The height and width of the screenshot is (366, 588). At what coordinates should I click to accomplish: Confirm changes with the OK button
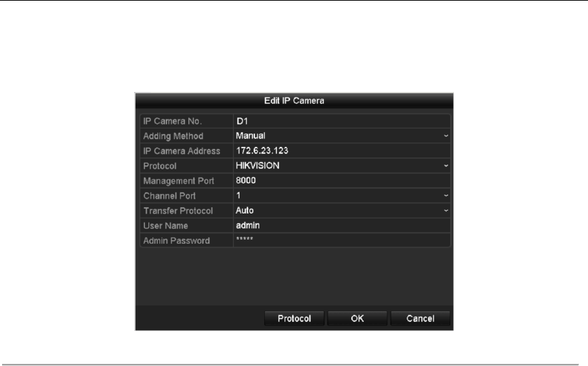tap(357, 318)
